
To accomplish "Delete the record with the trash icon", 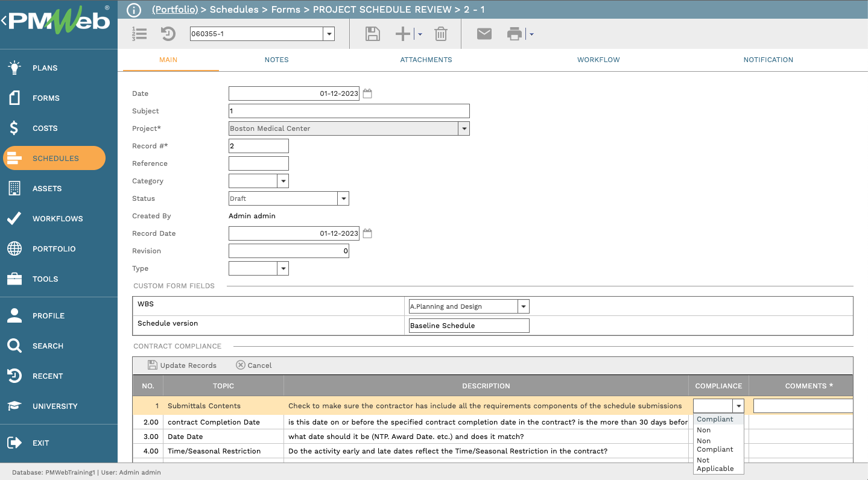I will (x=441, y=34).
